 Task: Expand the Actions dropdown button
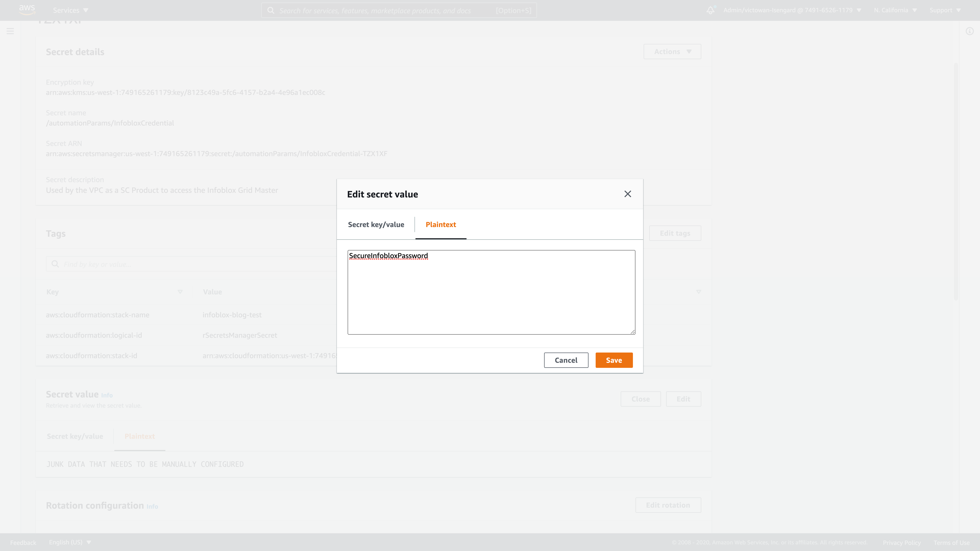click(672, 52)
